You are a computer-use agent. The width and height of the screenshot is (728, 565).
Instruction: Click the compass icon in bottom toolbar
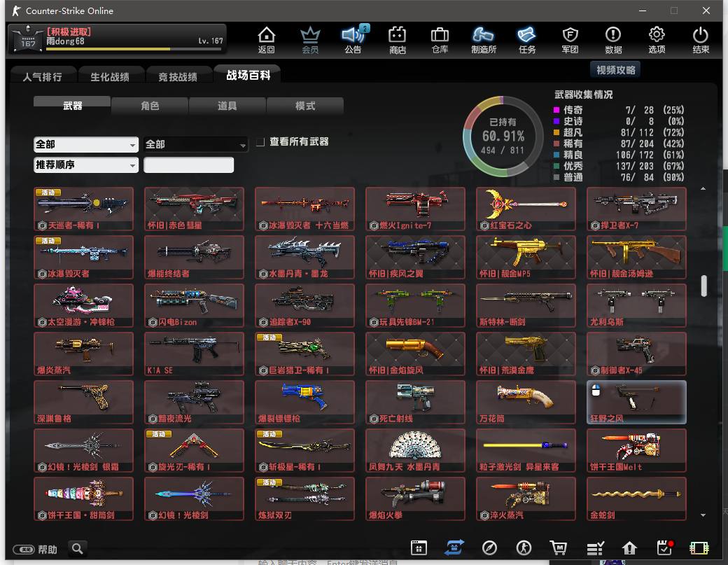pyautogui.click(x=489, y=548)
